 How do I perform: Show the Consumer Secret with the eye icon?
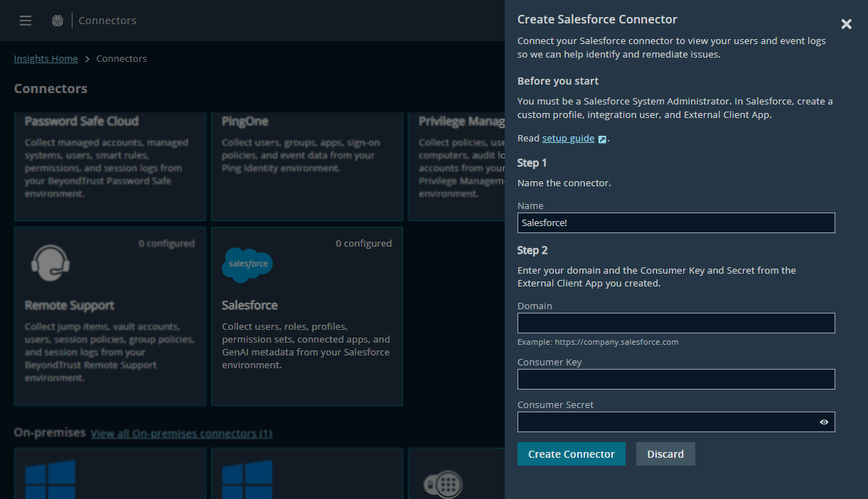[x=824, y=422]
